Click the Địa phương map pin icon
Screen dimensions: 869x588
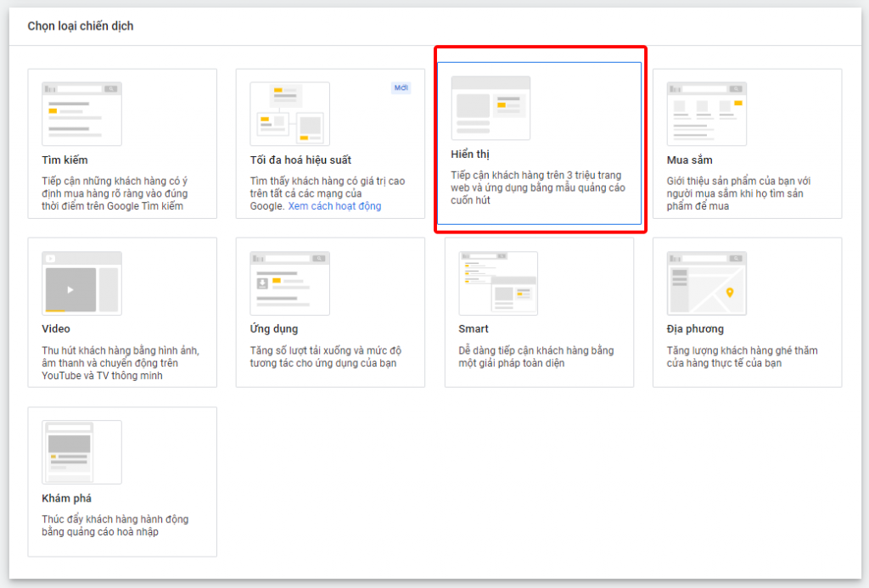707,281
